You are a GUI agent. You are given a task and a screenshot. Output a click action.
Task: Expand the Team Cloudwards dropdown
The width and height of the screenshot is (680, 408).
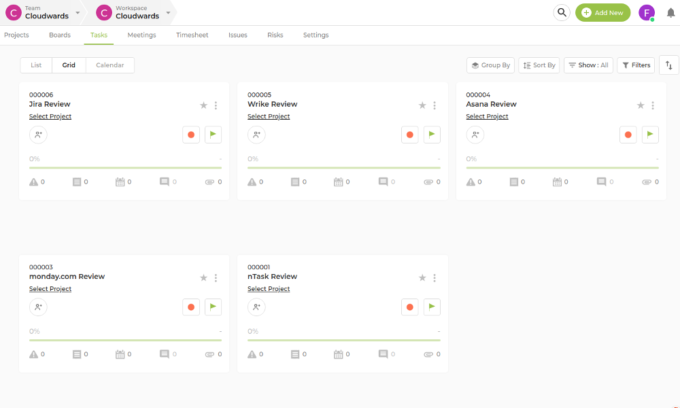click(x=77, y=13)
